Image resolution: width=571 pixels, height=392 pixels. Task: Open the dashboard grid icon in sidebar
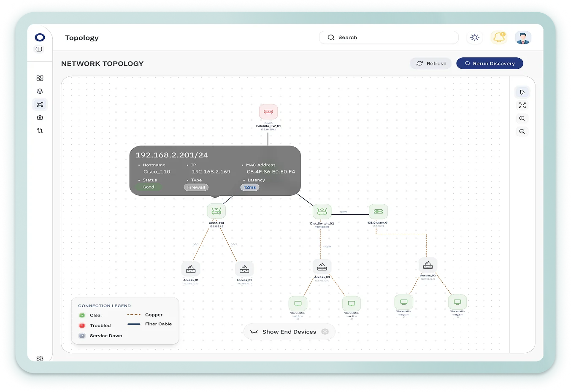(x=40, y=78)
